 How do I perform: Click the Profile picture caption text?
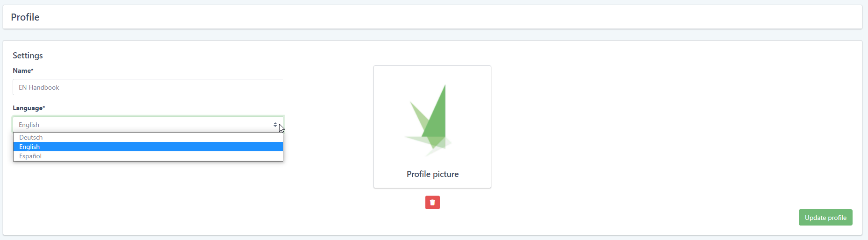tap(432, 174)
